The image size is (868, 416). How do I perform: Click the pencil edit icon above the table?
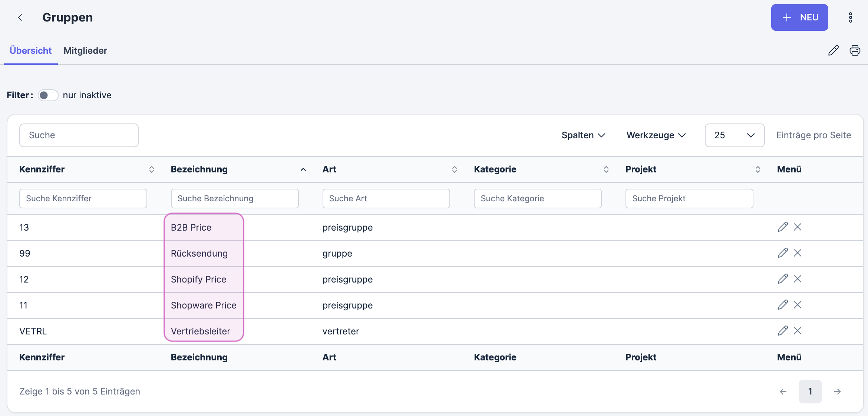tap(834, 50)
